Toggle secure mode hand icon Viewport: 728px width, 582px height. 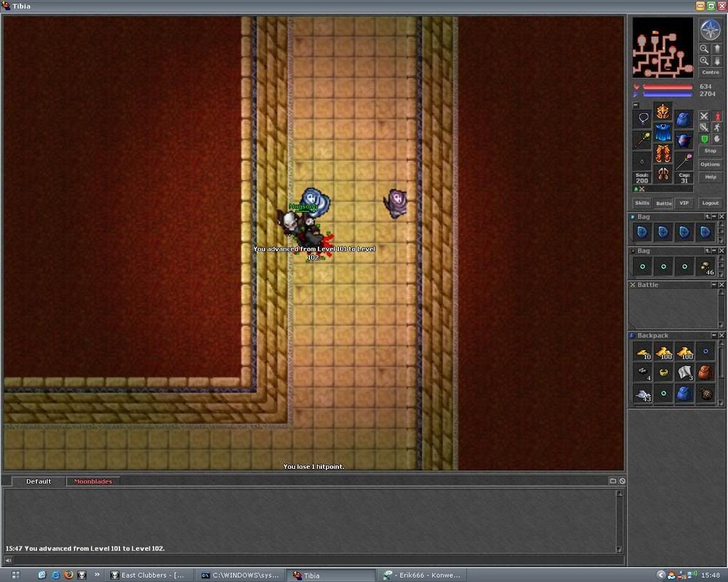pos(717,139)
